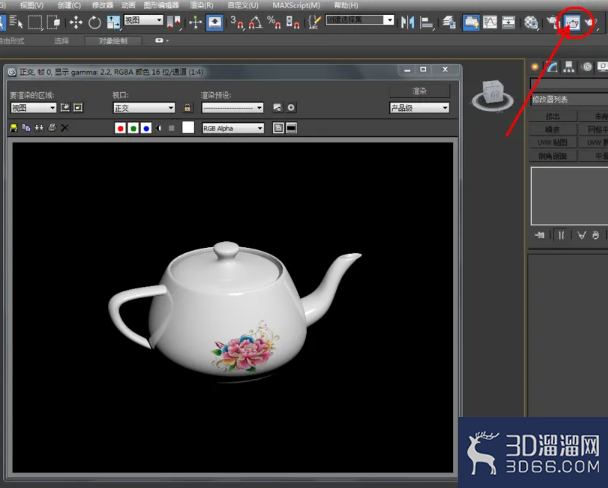The width and height of the screenshot is (608, 488).
Task: Open Environment and Effects dialog icon
Action: tap(291, 108)
